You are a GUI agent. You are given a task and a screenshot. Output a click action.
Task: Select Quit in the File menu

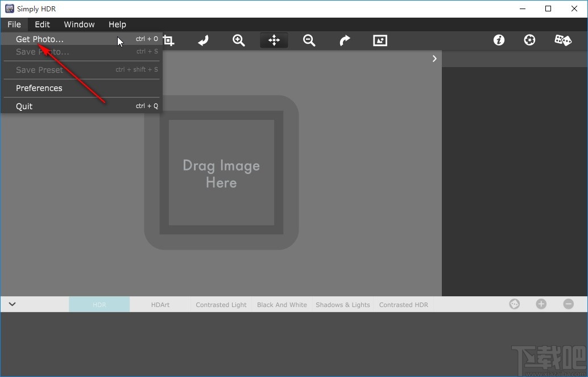pyautogui.click(x=24, y=106)
